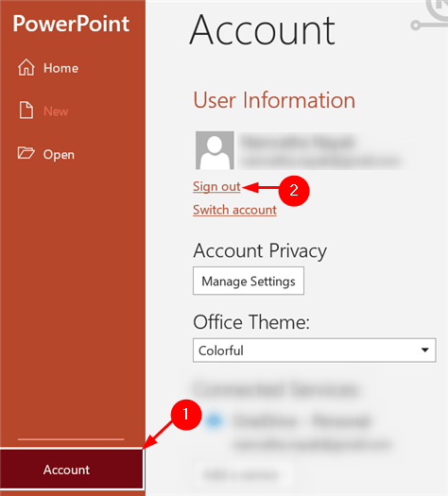
Task: Choose the New menu label
Action: pyautogui.click(x=56, y=111)
